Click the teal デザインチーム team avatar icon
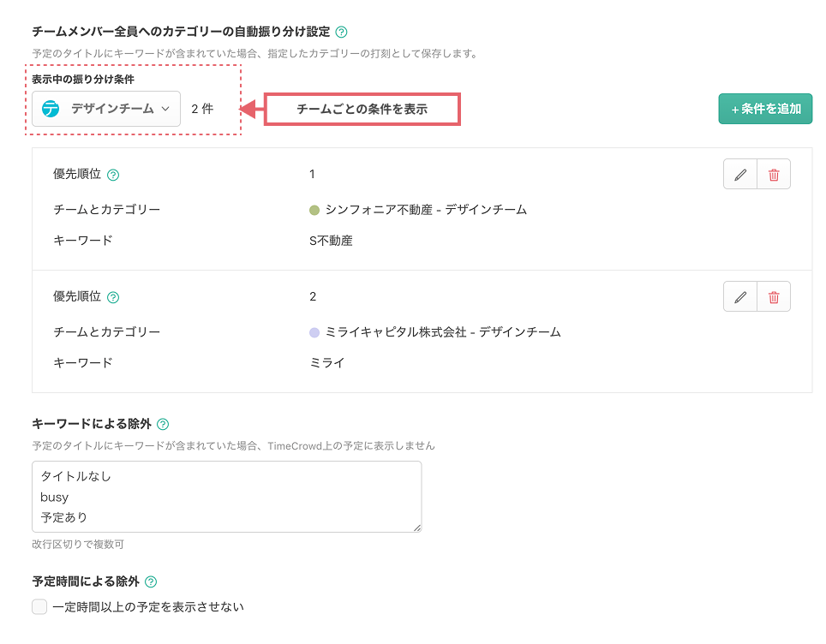Viewport: 826px width, 644px height. [51, 109]
